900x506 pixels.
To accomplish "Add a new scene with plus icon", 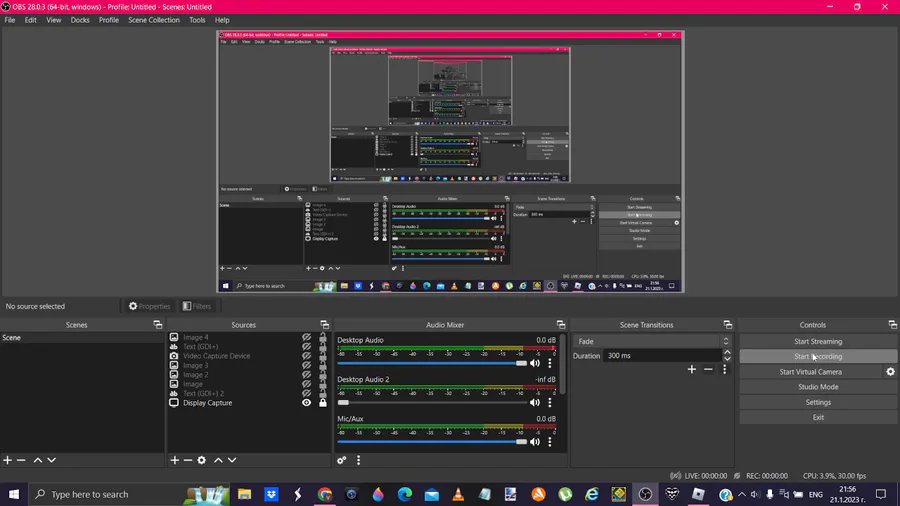I will (7, 460).
